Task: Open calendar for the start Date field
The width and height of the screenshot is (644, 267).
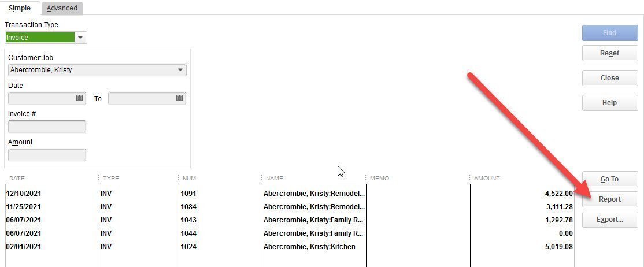Action: click(80, 98)
